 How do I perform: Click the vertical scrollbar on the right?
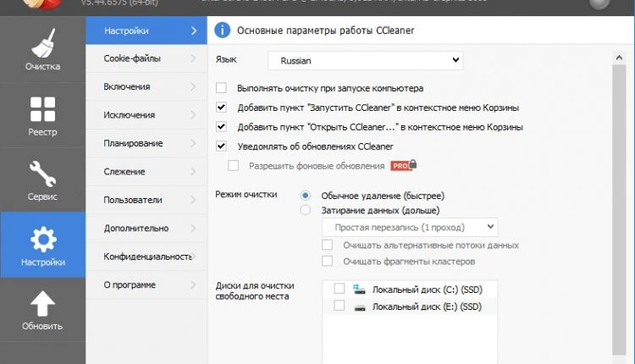[617, 203]
